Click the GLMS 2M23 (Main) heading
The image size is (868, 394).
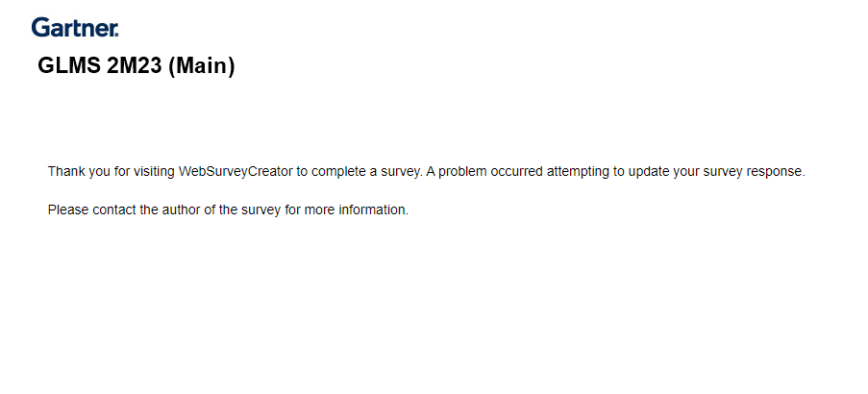pos(136,66)
